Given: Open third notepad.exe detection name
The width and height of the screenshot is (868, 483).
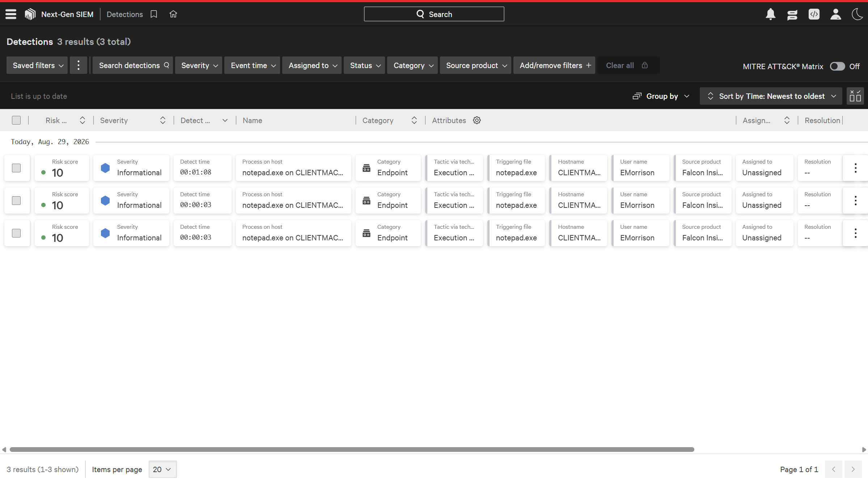Looking at the screenshot, I should pyautogui.click(x=293, y=238).
